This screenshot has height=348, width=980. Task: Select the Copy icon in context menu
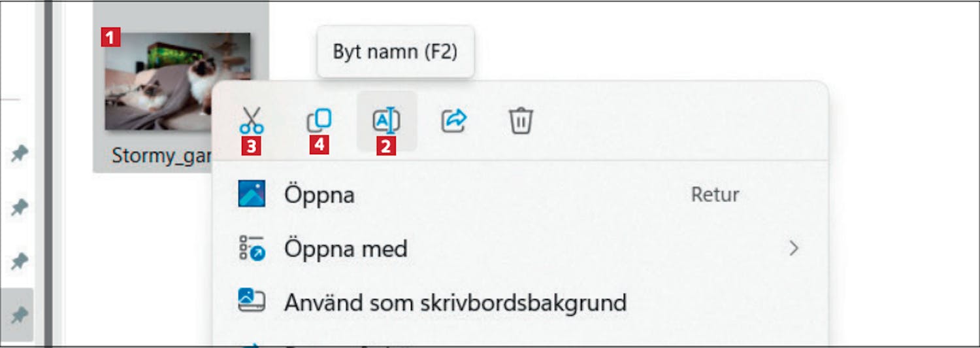coord(319,120)
